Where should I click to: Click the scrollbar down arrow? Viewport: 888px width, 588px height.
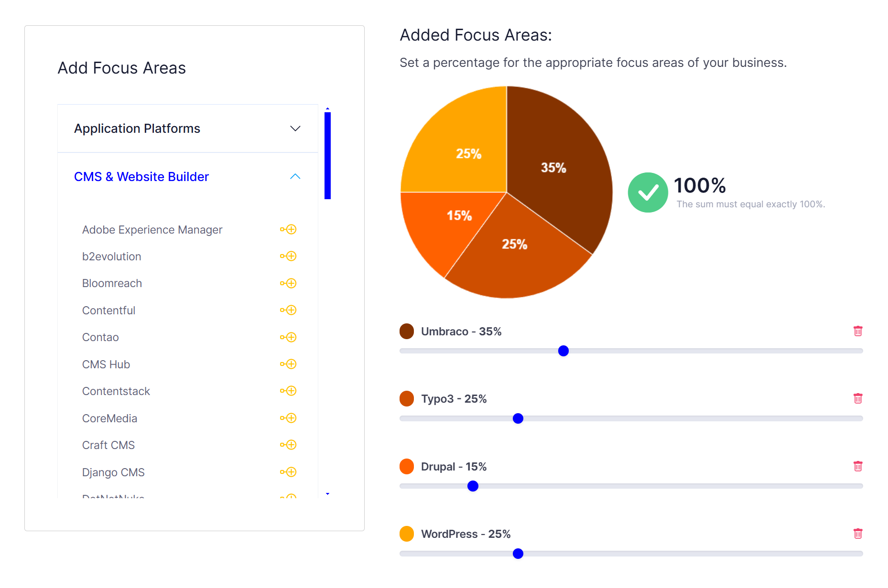327,494
